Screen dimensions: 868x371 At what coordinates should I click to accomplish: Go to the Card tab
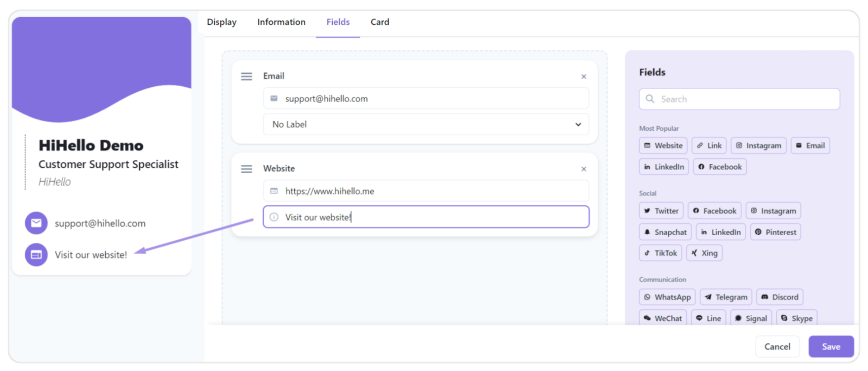tap(380, 22)
